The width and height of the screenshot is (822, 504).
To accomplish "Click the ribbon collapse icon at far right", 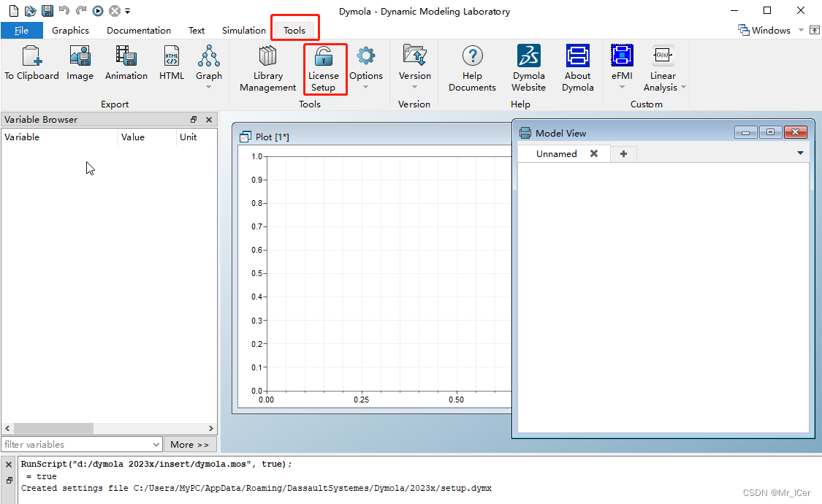I will tap(815, 31).
